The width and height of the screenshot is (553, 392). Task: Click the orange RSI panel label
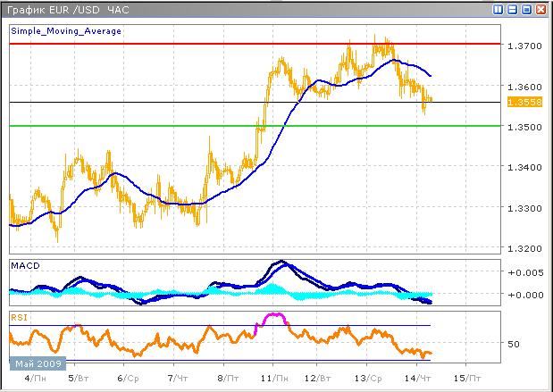pyautogui.click(x=19, y=316)
